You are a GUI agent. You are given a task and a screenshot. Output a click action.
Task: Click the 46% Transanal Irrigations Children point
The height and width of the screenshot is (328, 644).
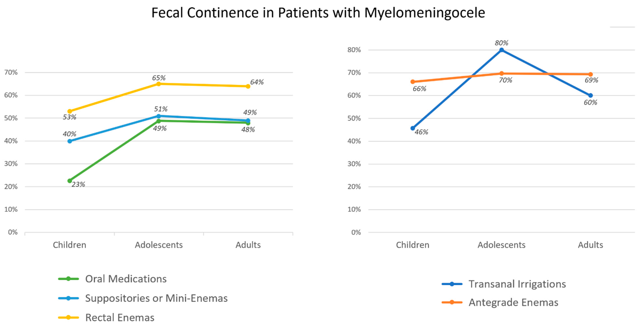click(413, 128)
